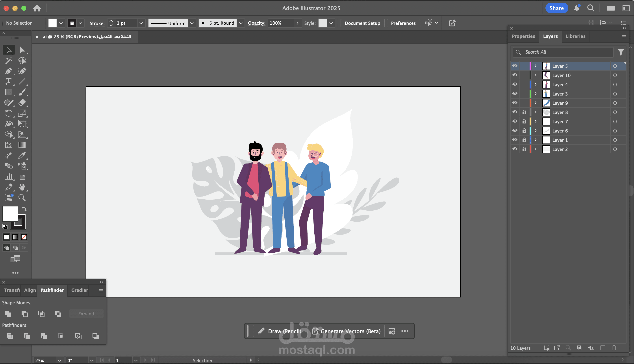Select the Type tool
Screen dimensions: 634x364
tap(9, 81)
